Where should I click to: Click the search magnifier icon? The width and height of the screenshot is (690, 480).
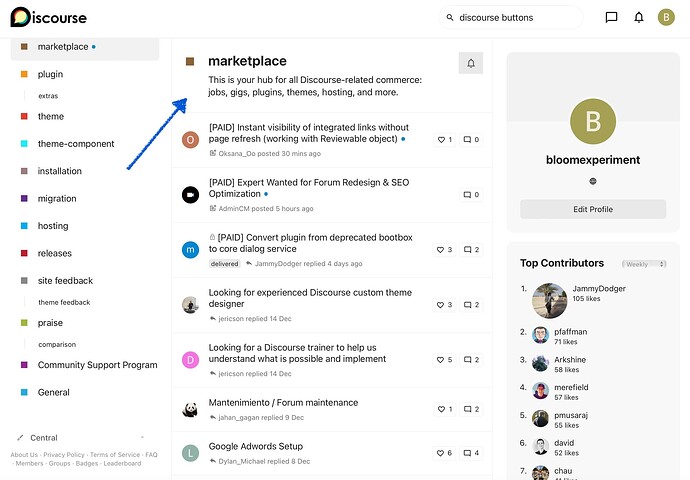(x=450, y=18)
